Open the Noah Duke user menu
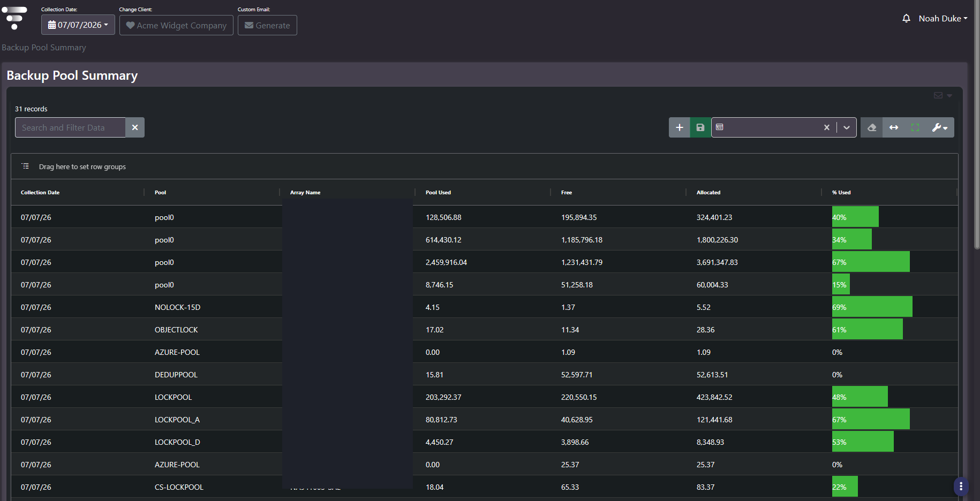 pyautogui.click(x=943, y=18)
